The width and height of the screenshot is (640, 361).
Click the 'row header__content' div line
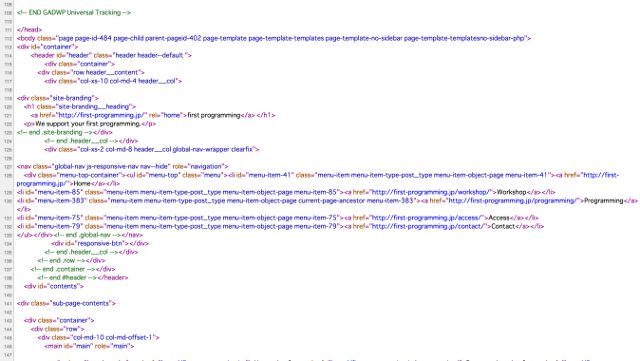[x=91, y=72]
